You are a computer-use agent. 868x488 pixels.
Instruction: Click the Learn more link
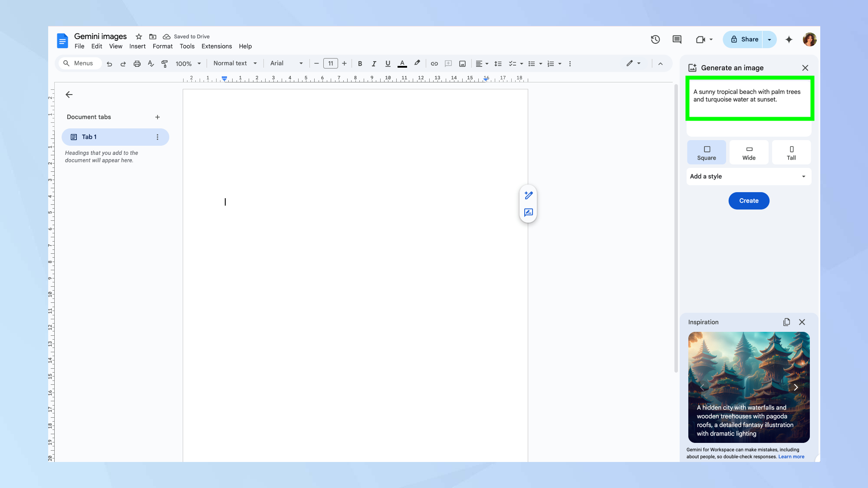pyautogui.click(x=791, y=457)
